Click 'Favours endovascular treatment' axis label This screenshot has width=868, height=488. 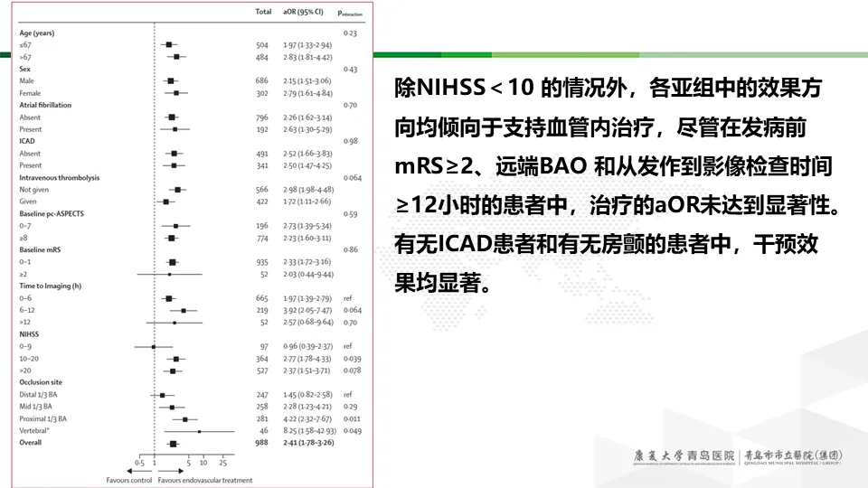(x=205, y=480)
